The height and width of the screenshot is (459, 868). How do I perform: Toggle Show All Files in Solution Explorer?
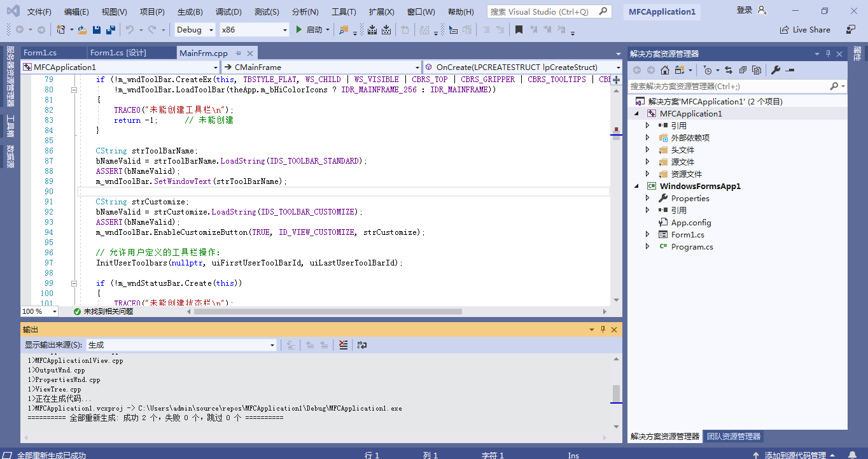tap(757, 70)
